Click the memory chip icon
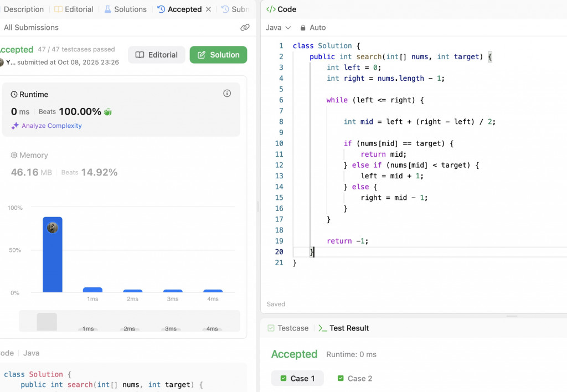567x392 pixels. click(x=14, y=155)
